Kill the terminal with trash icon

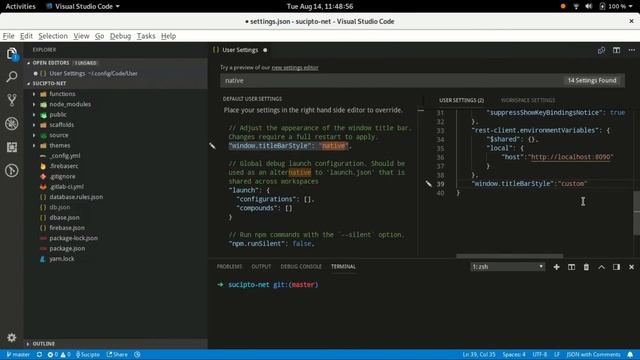[586, 267]
